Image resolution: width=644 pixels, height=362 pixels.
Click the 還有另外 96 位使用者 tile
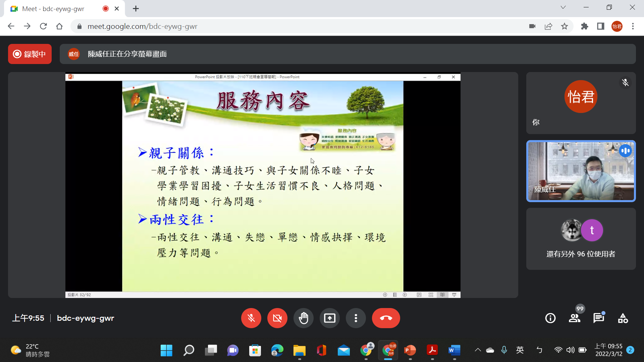coord(581,239)
